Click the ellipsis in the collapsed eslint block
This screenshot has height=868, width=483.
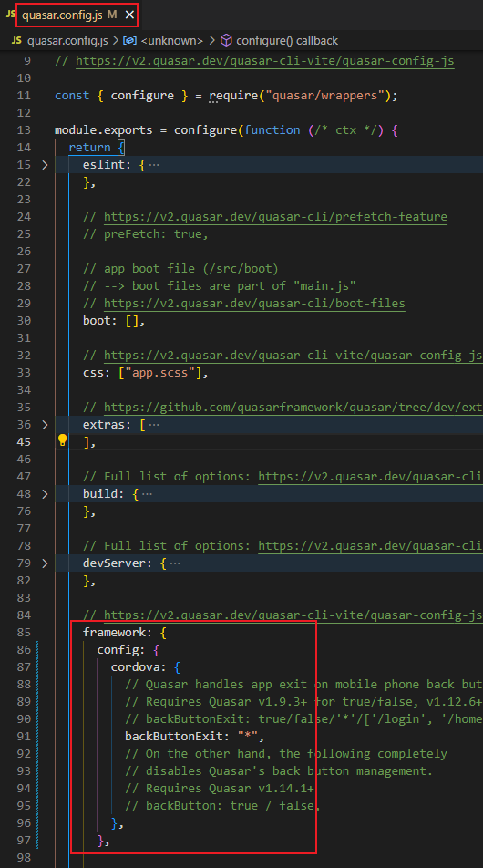click(154, 165)
